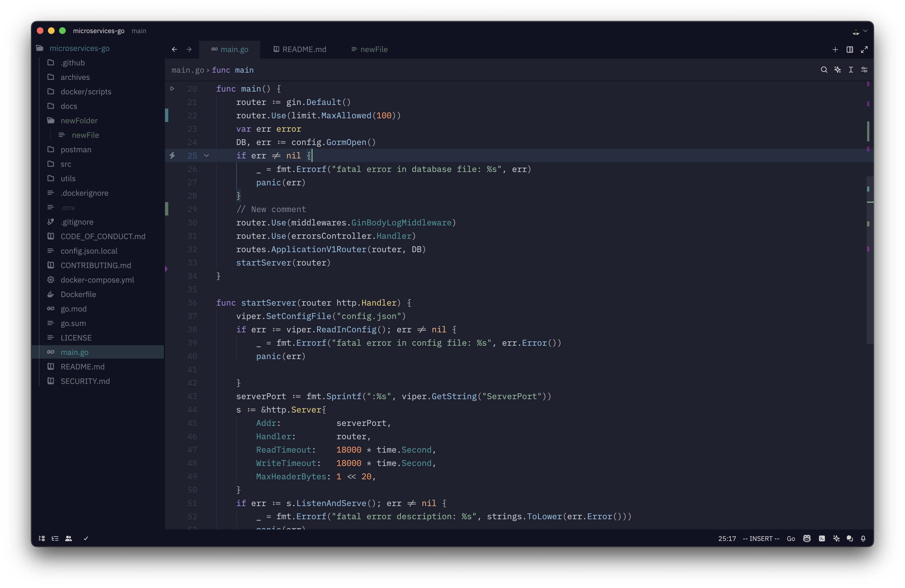This screenshot has height=588, width=905.
Task: Toggle the project panel icon in status bar
Action: click(42, 538)
